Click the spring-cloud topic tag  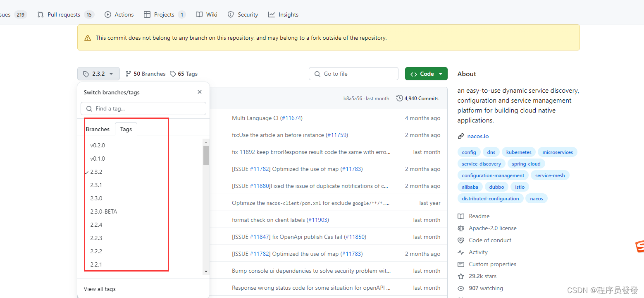(x=526, y=164)
